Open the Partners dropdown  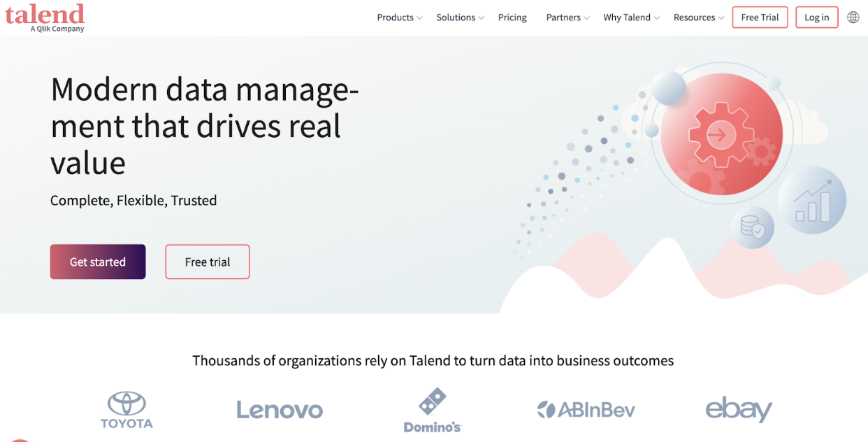[567, 17]
